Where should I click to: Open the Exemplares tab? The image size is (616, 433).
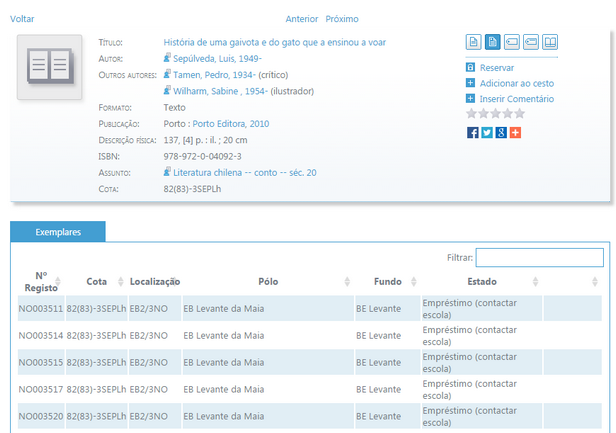pos(57,231)
